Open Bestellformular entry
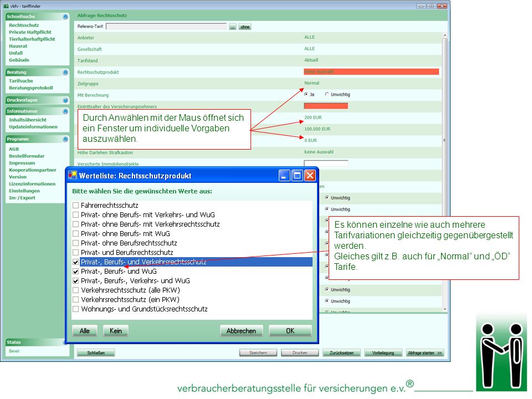Viewport: 532px width, 399px height. pos(27,156)
